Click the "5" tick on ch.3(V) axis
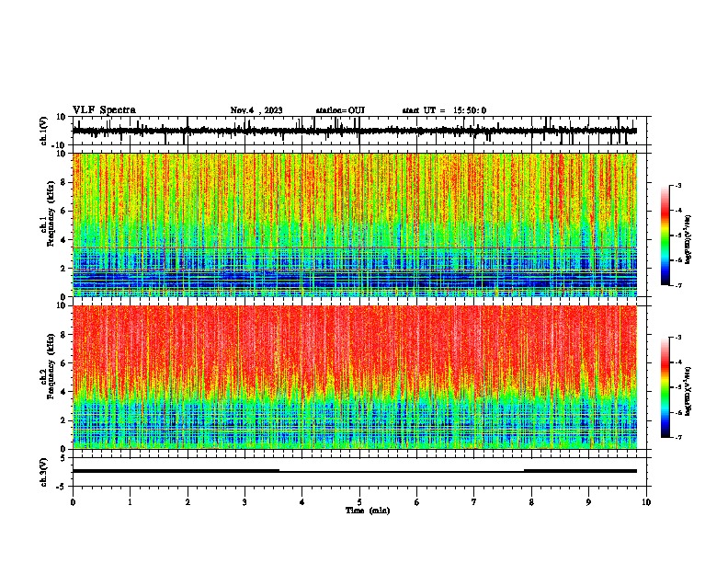 pyautogui.click(x=63, y=457)
